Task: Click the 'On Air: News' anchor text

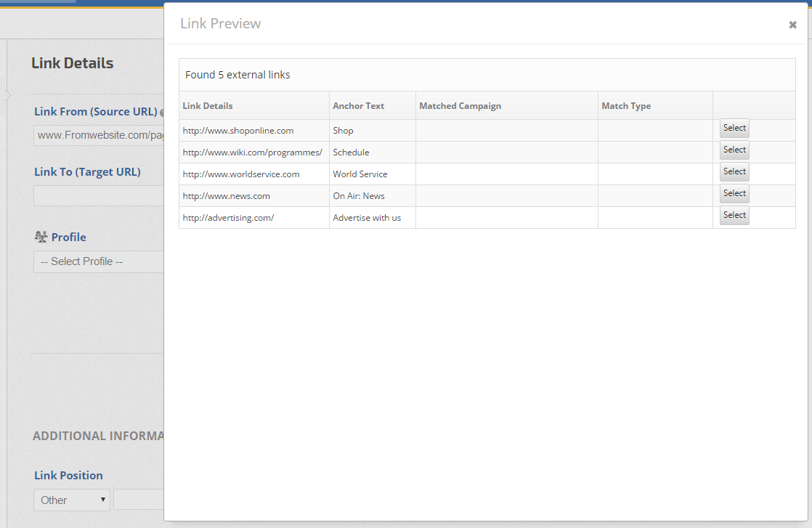Action: click(359, 196)
